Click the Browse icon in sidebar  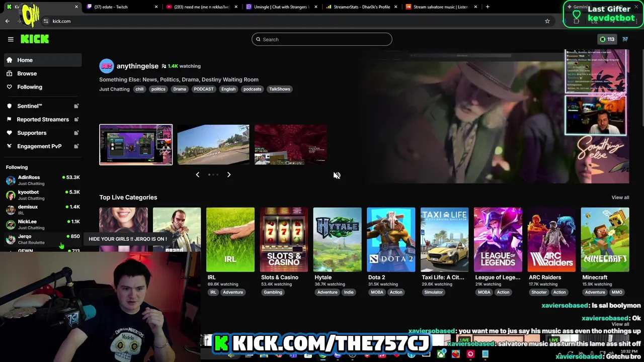pyautogui.click(x=9, y=73)
